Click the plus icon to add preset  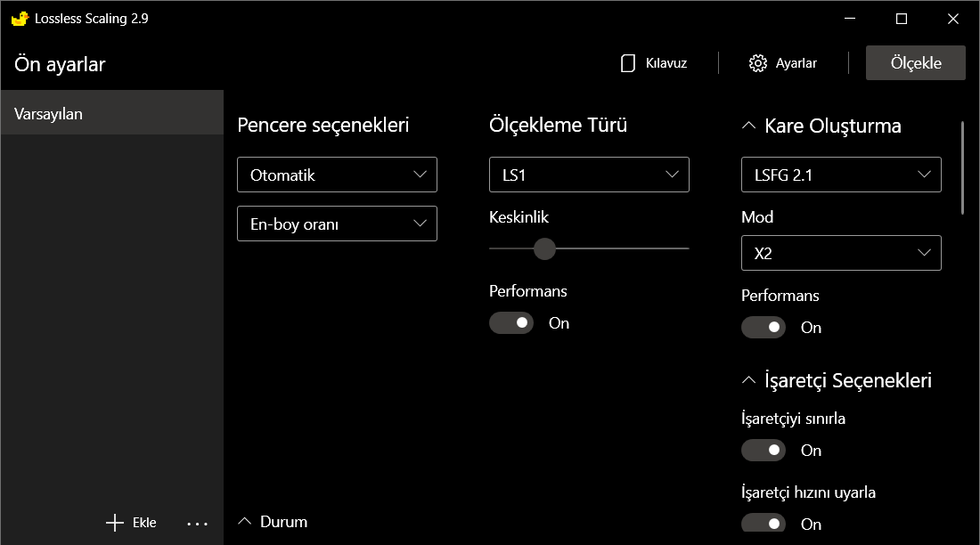click(x=115, y=523)
